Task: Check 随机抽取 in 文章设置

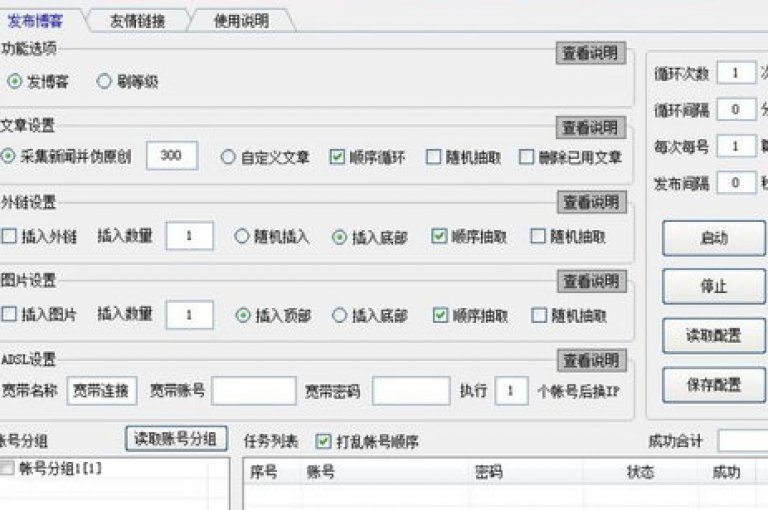Action: pyautogui.click(x=433, y=157)
